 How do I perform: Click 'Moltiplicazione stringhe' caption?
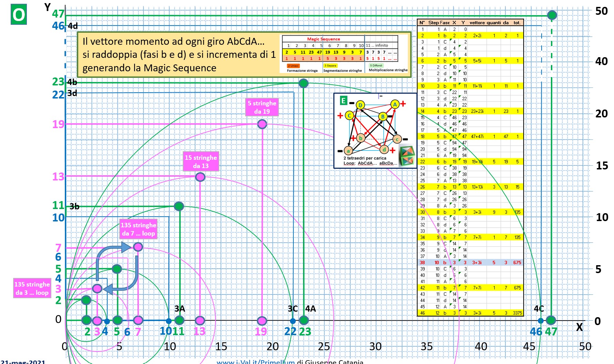point(388,70)
